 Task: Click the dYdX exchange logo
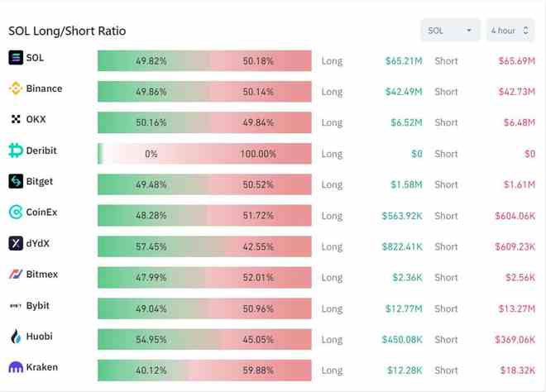tap(16, 243)
